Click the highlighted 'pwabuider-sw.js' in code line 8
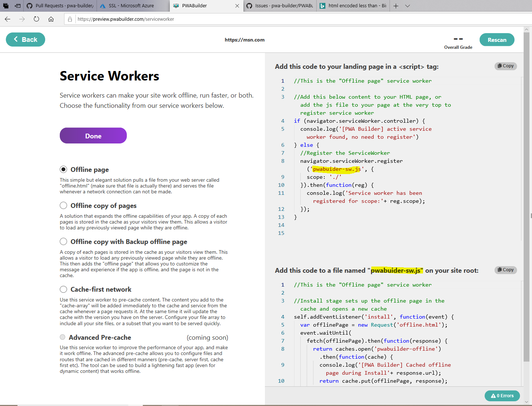The width and height of the screenshot is (532, 406). (337, 169)
